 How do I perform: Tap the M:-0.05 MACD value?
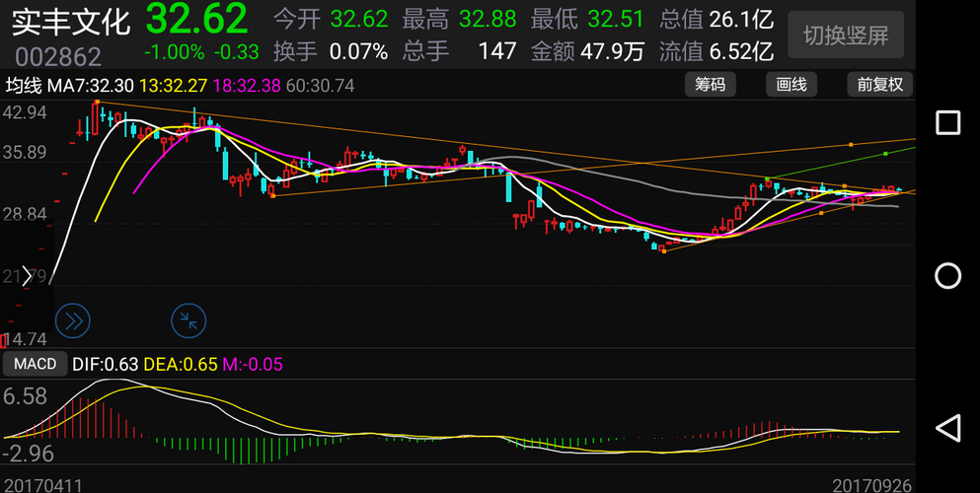(x=253, y=365)
